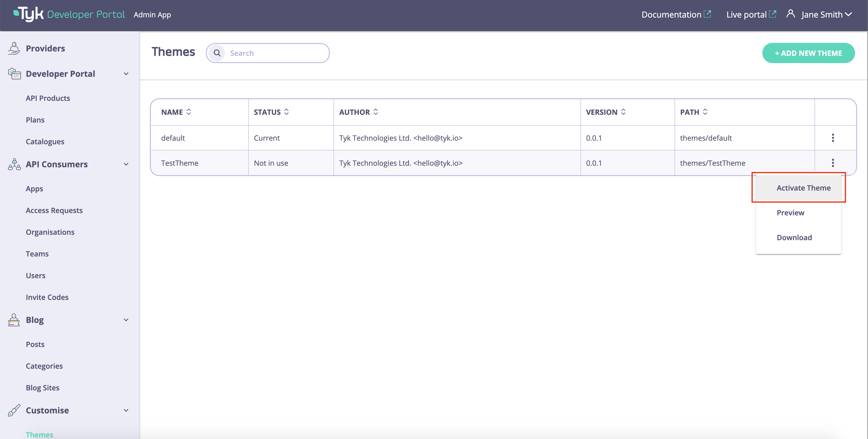Screen dimensions: 868x439
Task: Collapse the Developer Portal section chevron
Action: (x=126, y=74)
